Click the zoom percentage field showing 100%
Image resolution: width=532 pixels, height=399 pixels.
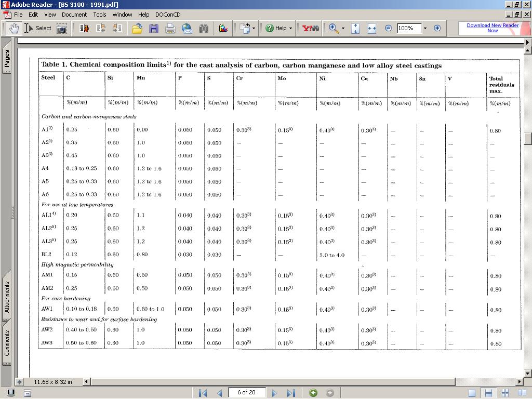pos(409,28)
